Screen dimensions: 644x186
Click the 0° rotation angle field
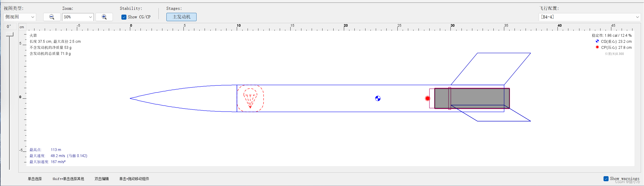coord(10,26)
